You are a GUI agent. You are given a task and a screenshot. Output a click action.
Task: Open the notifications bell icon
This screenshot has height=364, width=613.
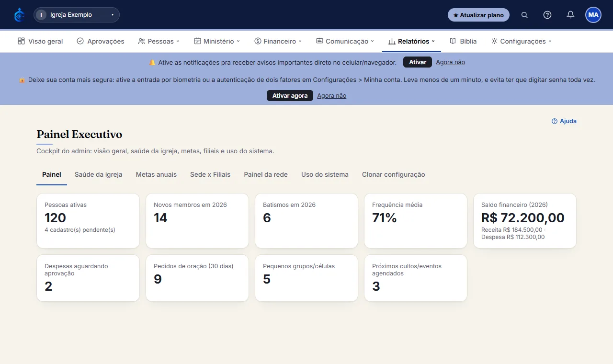coord(570,15)
